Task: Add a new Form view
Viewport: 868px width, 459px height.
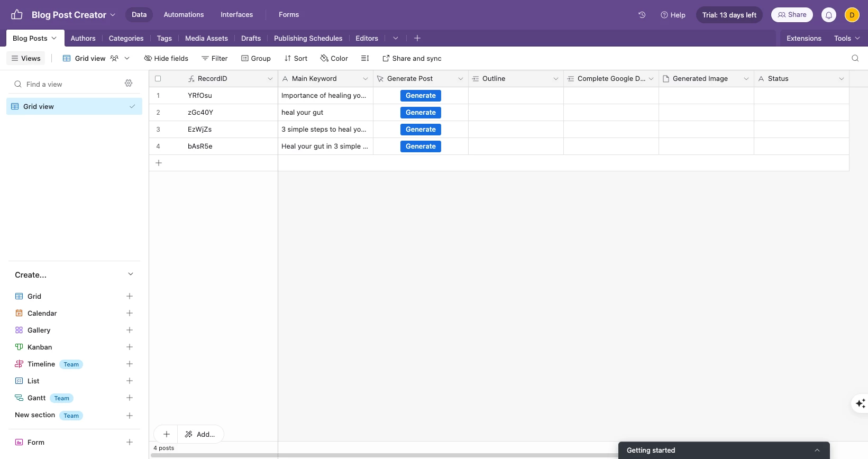Action: 130,442
